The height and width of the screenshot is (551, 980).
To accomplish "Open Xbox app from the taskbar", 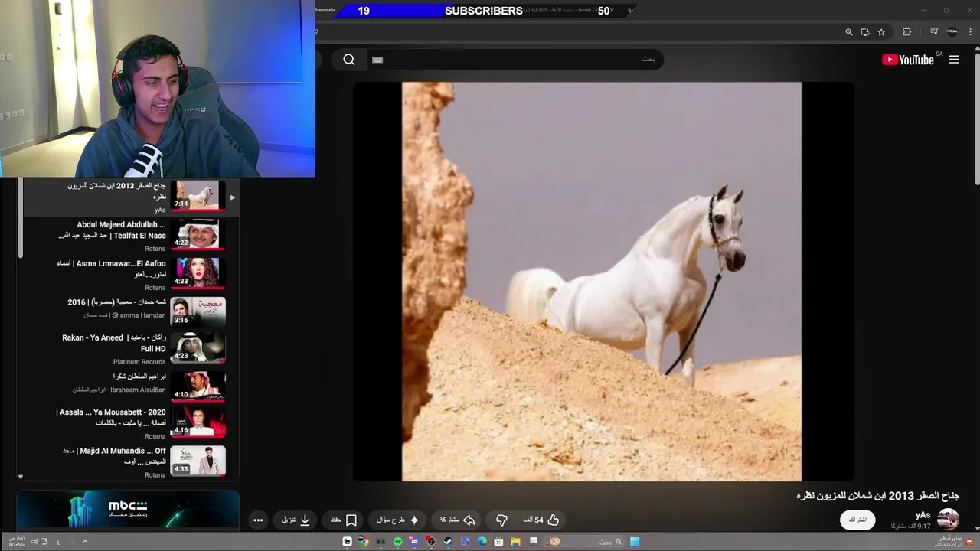I will tap(381, 542).
